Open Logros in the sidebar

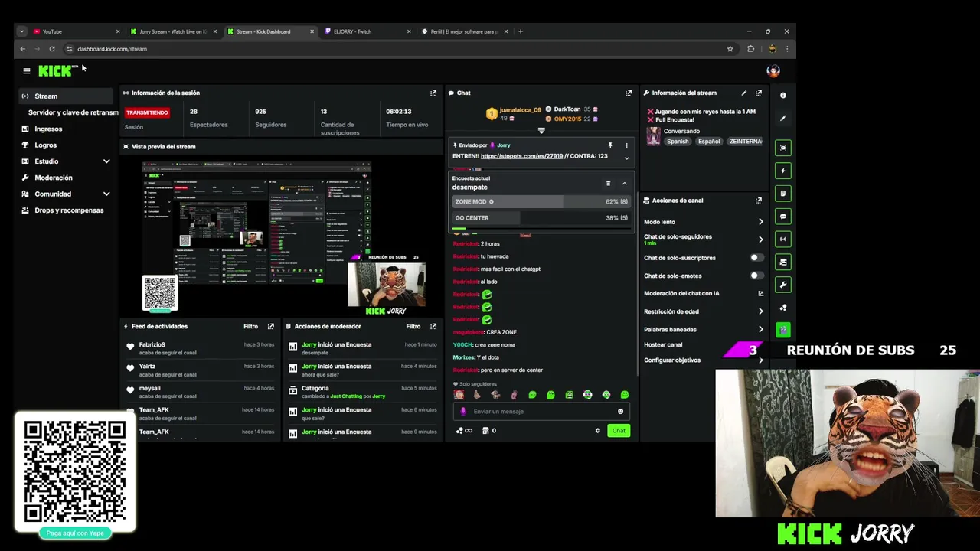[x=45, y=145]
